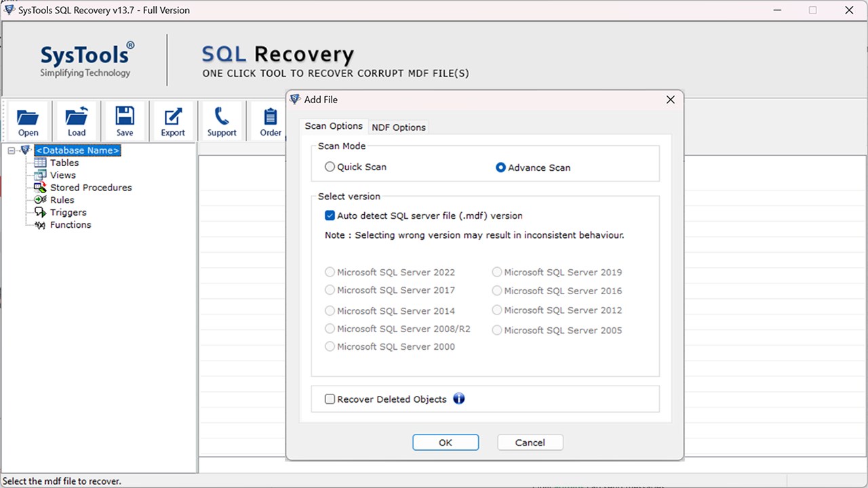868x488 pixels.
Task: Click the Save floppy disk icon
Action: pyautogui.click(x=125, y=116)
